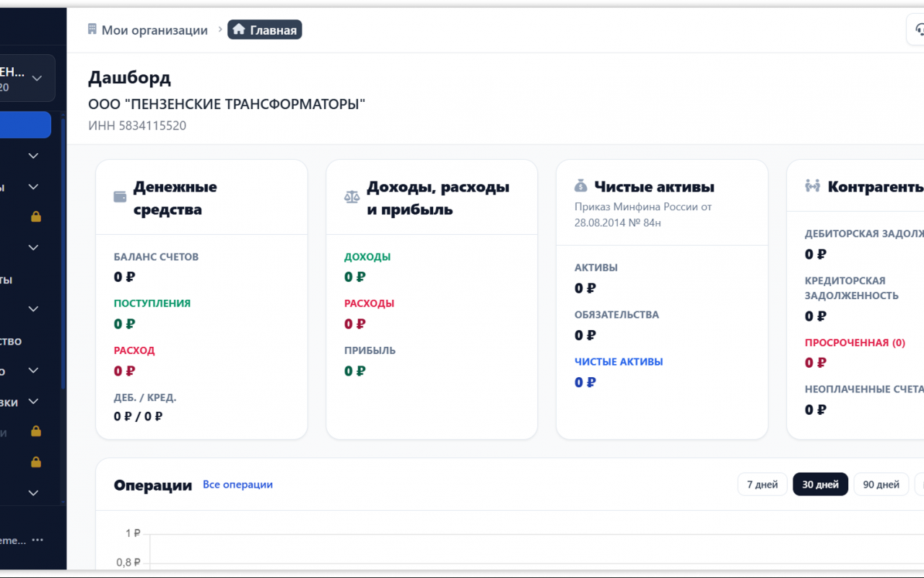924x578 pixels.
Task: Click the red ПРОСРОЧЕННАЯ (0) label
Action: [x=855, y=342]
